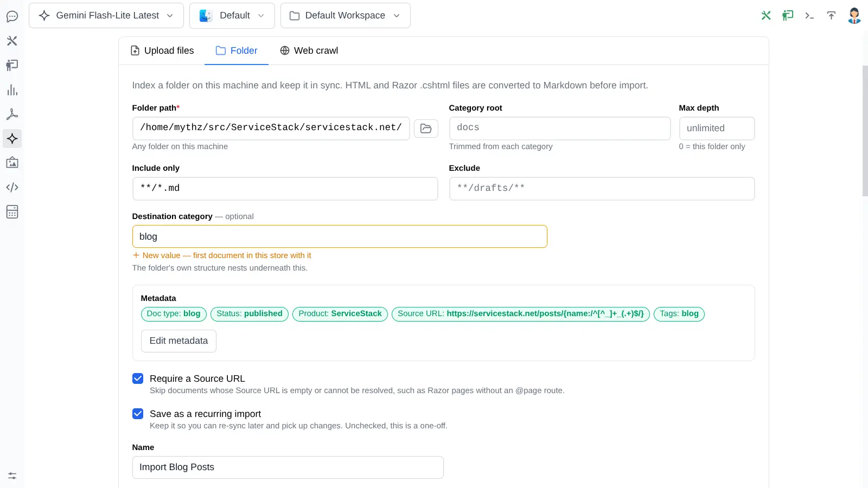Click the Exclude pattern input field
The width and height of the screenshot is (868, 488).
(x=602, y=189)
